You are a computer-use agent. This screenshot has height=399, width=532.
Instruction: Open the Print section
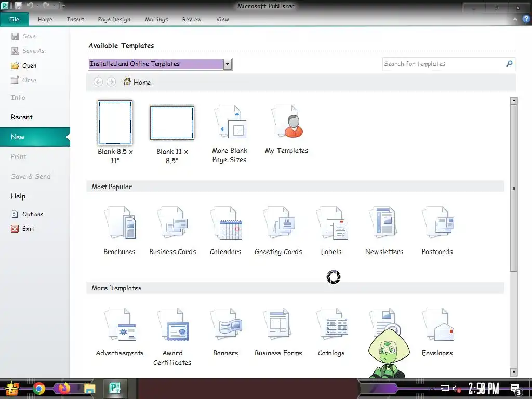pos(19,156)
